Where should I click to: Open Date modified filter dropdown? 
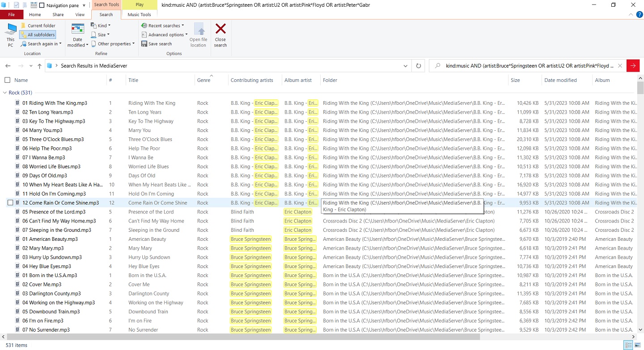78,35
